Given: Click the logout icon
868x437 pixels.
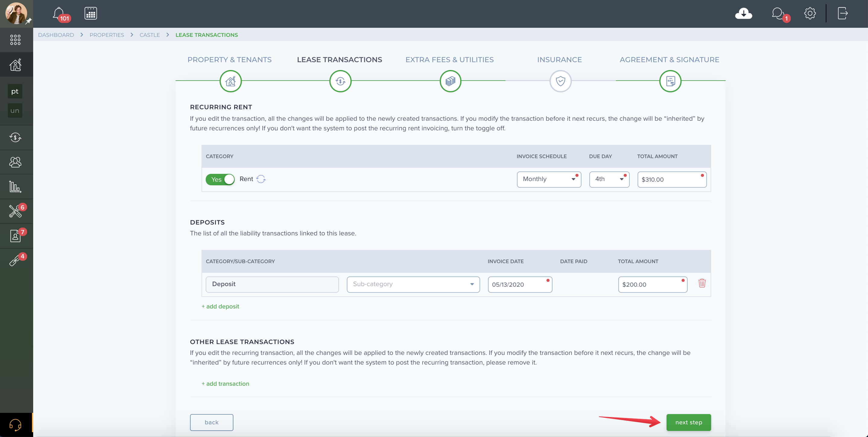Looking at the screenshot, I should (x=842, y=14).
